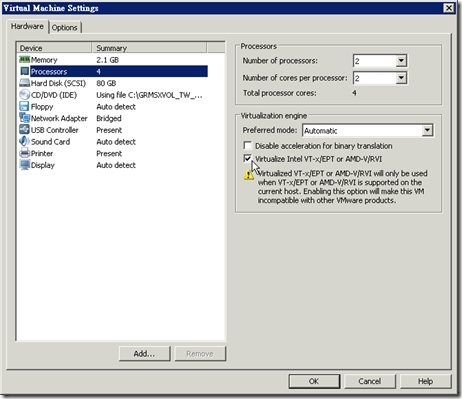Click the 2.1 GB memory summary
The height and width of the screenshot is (399, 462).
108,60
